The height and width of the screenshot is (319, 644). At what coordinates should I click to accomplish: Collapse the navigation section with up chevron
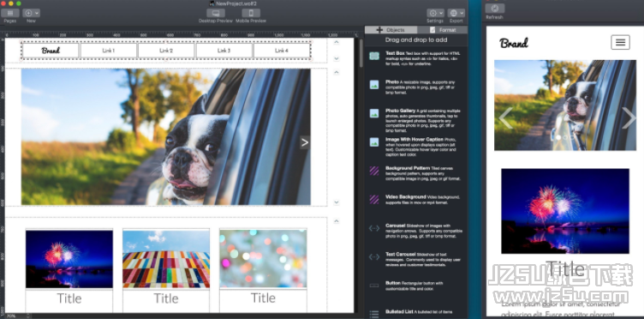(x=337, y=42)
